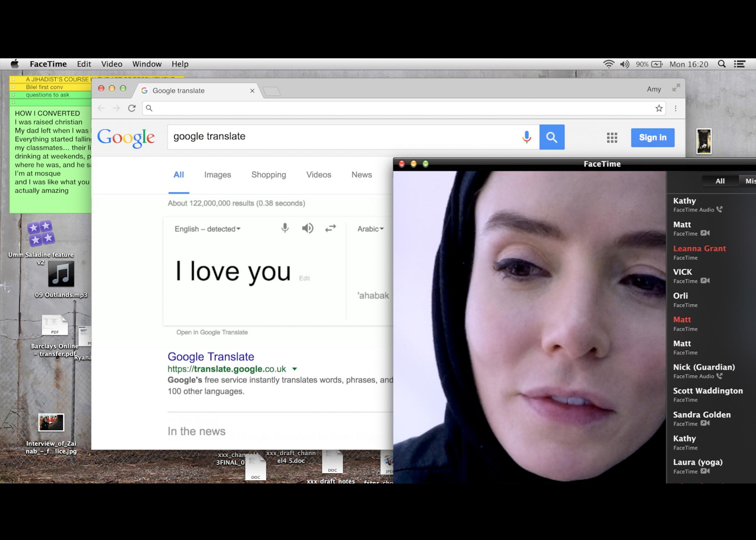
Task: Open Spotlight search in the menu bar
Action: (722, 64)
